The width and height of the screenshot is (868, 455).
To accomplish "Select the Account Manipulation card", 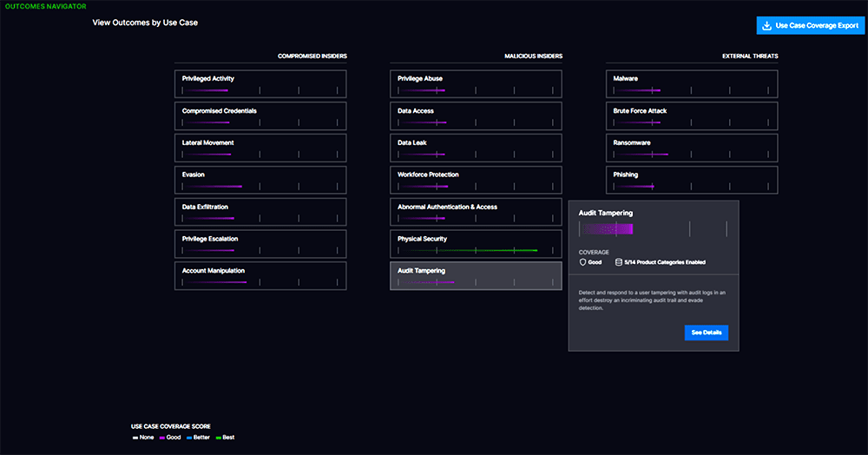I will pos(260,275).
